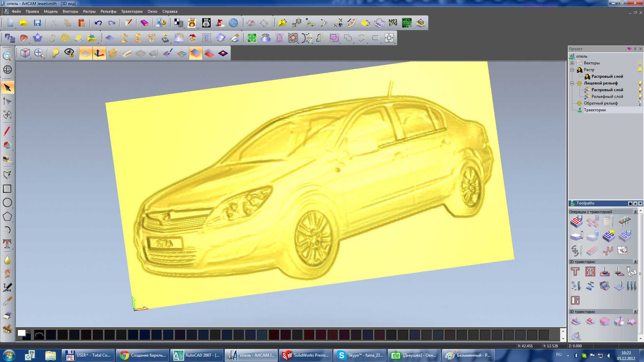
Task: Click the Open file folder icon
Action: pos(23,23)
